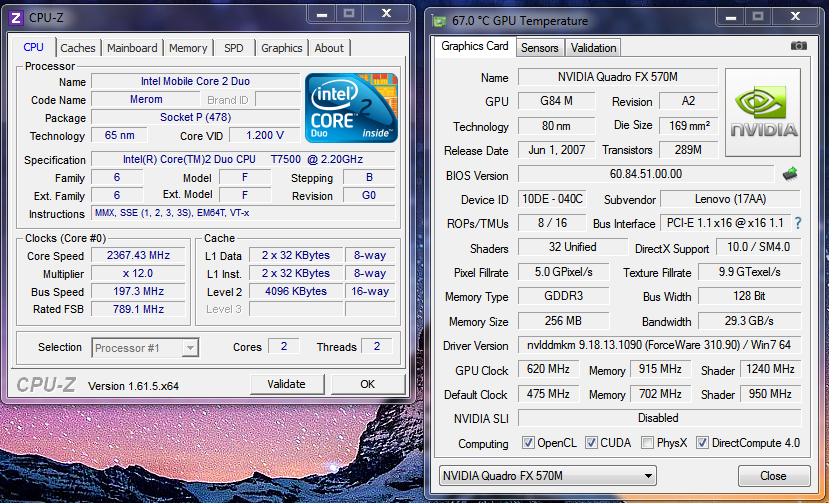This screenshot has width=829, height=503.
Task: Switch to the SPD tab
Action: tap(234, 48)
